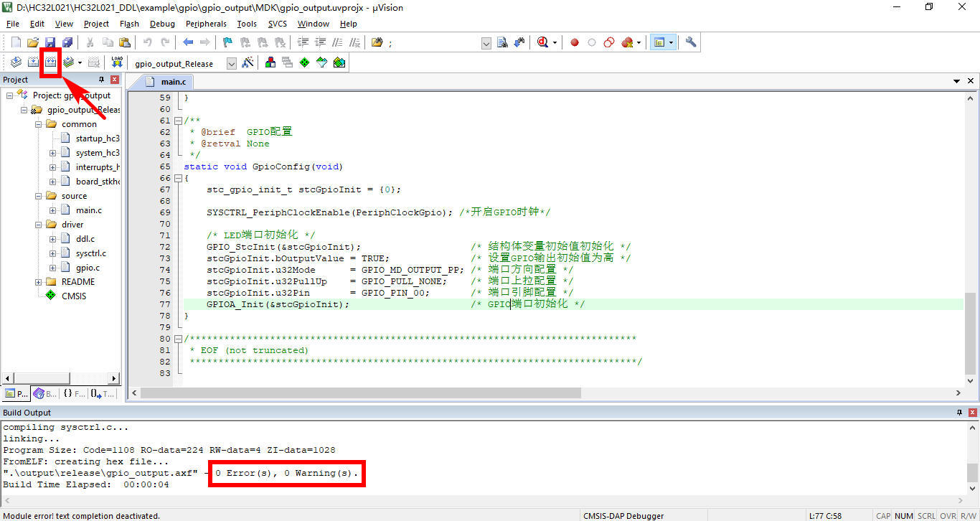
Task: Close the Build Output panel
Action: (x=972, y=413)
